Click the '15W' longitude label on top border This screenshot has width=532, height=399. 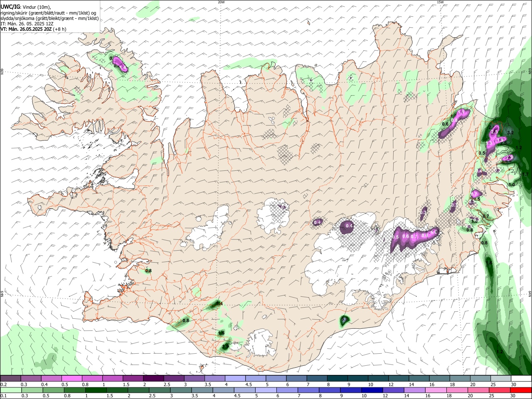(x=440, y=2)
